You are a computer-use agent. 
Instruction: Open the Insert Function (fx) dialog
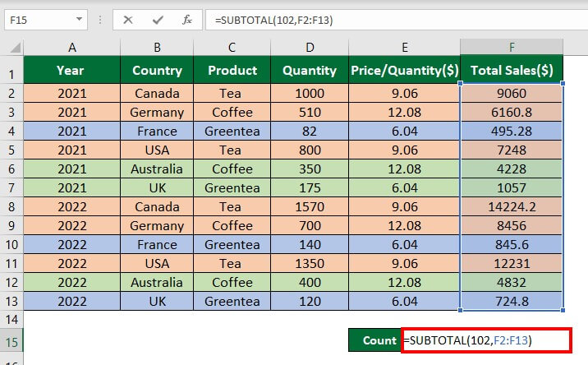coord(187,18)
